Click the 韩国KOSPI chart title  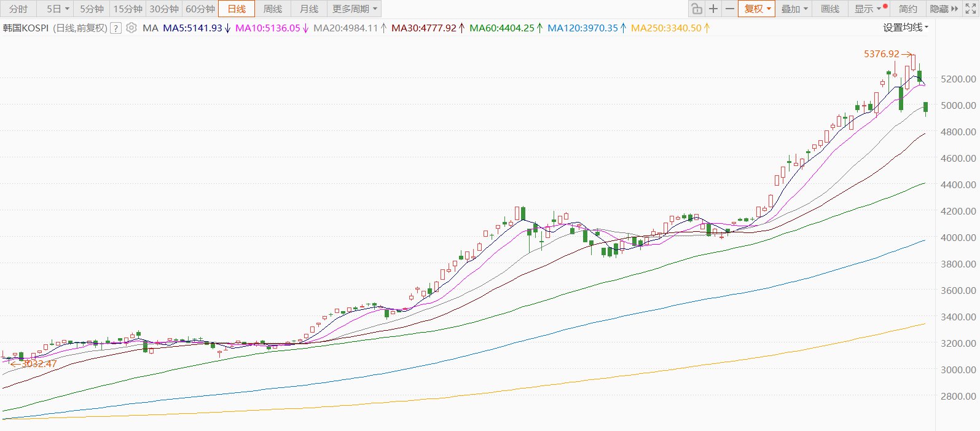coord(26,28)
